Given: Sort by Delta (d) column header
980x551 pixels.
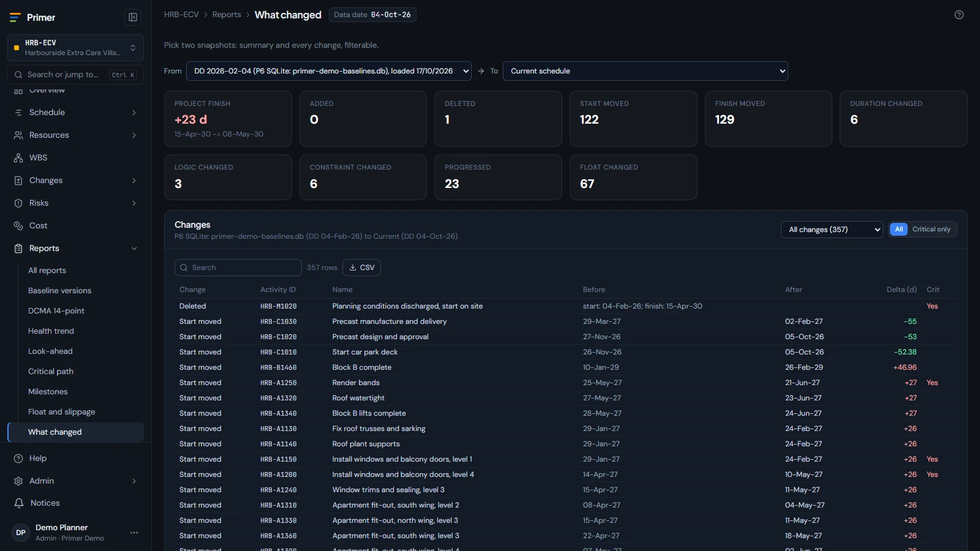Looking at the screenshot, I should (902, 290).
